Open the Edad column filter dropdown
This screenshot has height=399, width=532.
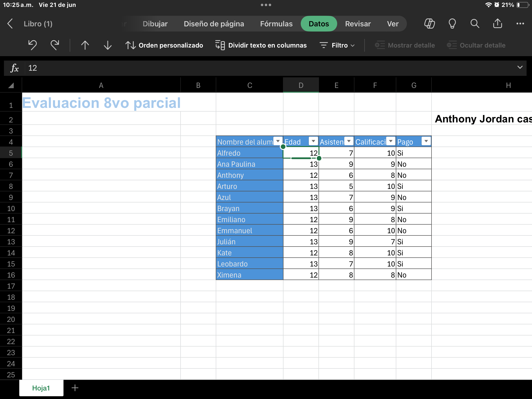pyautogui.click(x=313, y=141)
